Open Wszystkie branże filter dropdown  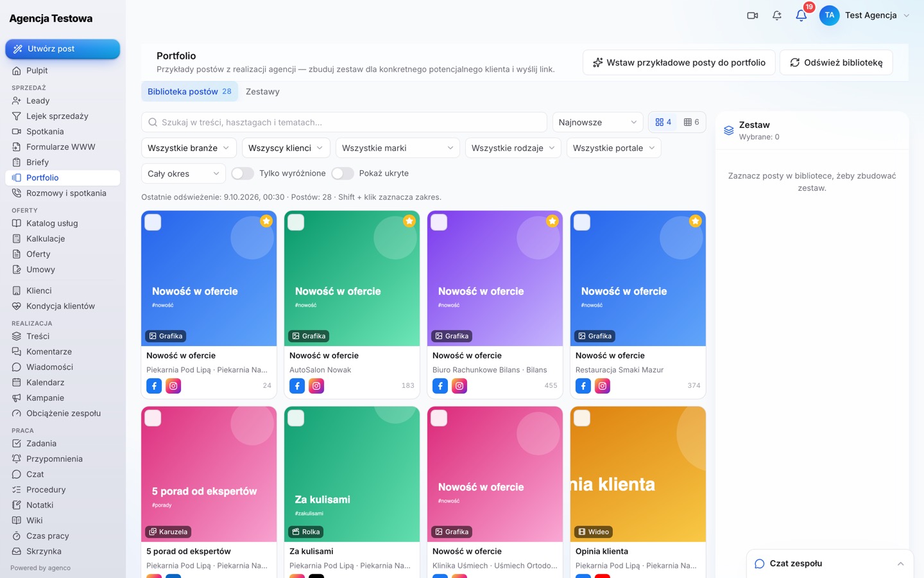189,148
